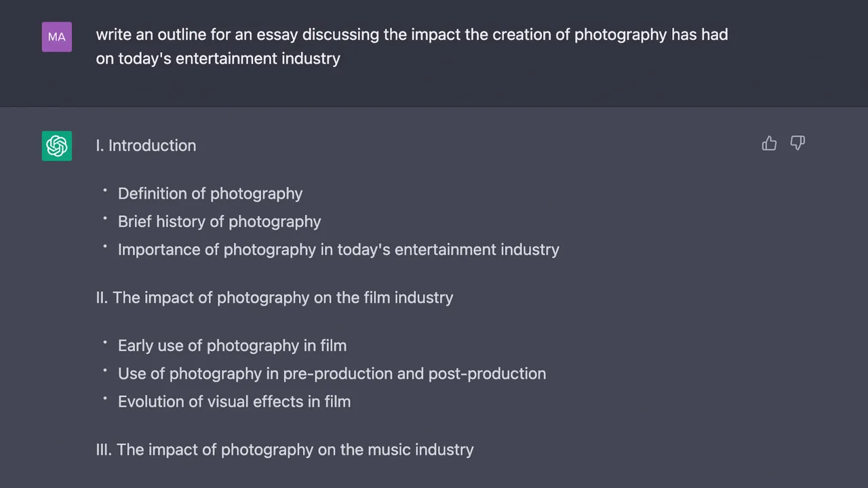The image size is (868, 488).
Task: Click the bullet before 'Definition of photography'
Action: [105, 190]
